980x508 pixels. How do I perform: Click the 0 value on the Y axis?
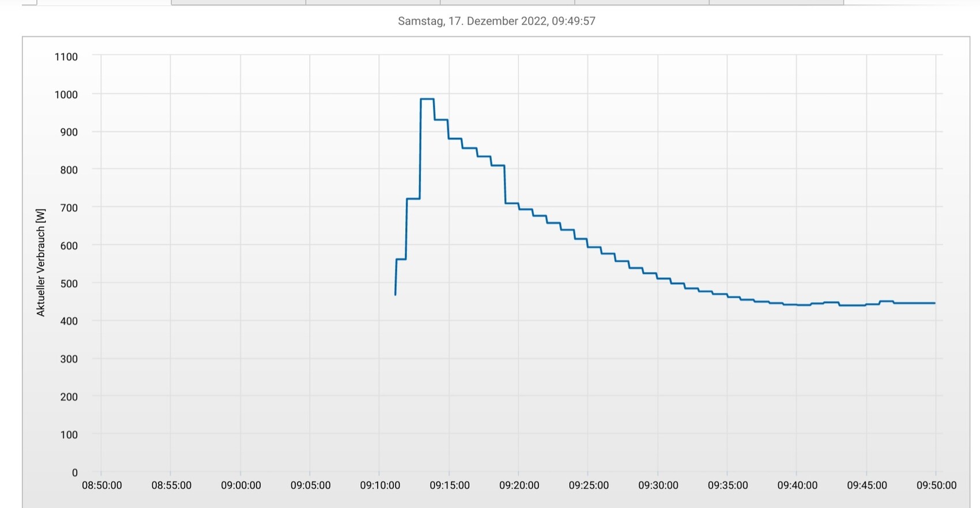pyautogui.click(x=74, y=473)
